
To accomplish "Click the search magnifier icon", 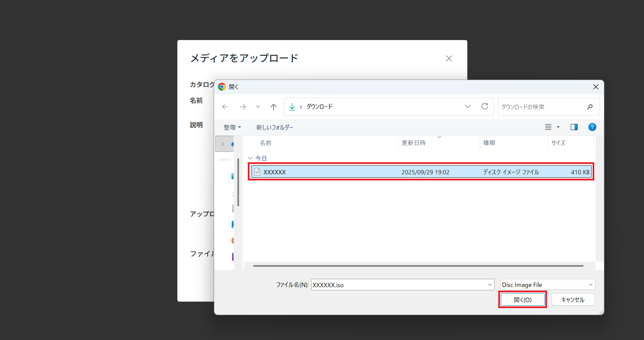I will point(590,107).
